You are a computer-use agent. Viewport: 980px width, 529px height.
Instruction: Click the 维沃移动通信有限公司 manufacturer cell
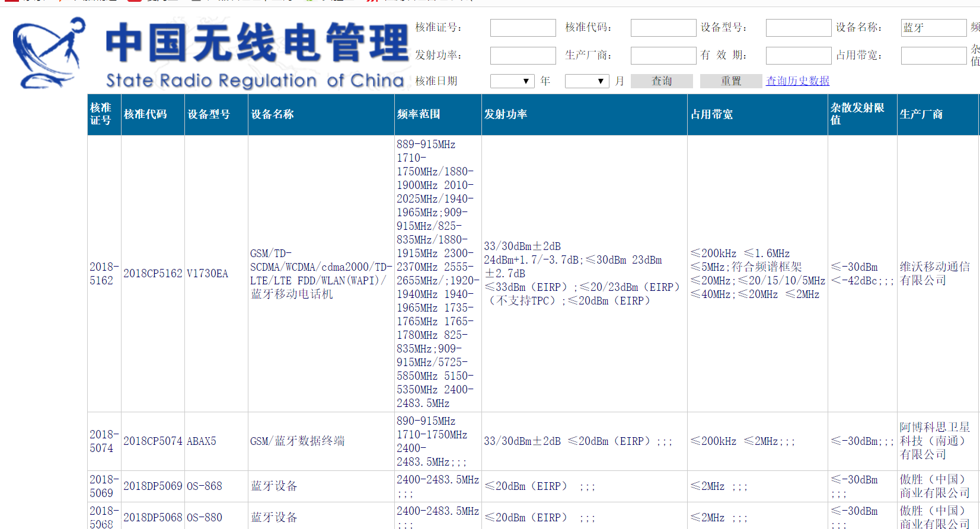click(938, 274)
